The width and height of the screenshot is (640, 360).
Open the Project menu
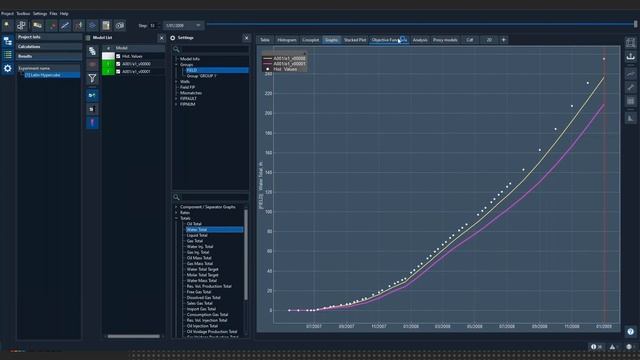click(x=7, y=13)
